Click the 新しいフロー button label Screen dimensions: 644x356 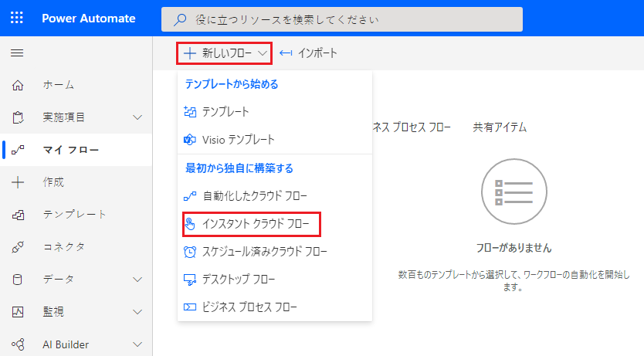pos(227,53)
